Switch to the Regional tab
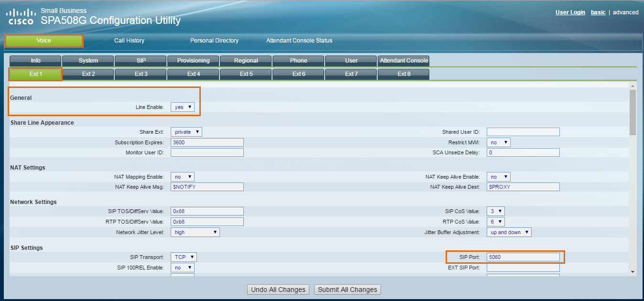 click(246, 61)
